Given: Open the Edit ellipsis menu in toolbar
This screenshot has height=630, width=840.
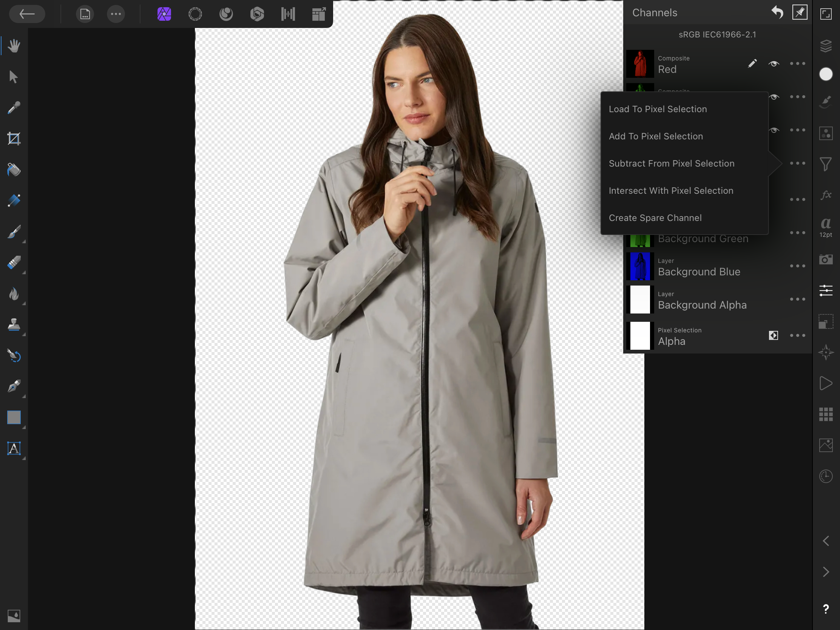Looking at the screenshot, I should (116, 14).
